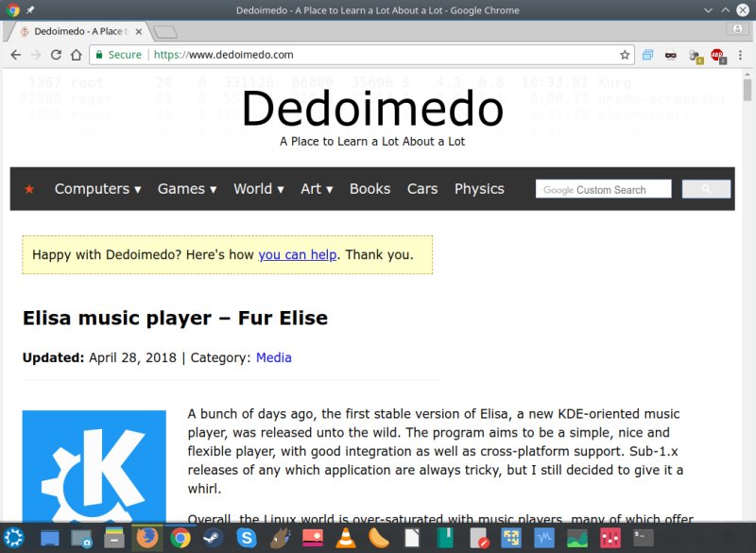The height and width of the screenshot is (553, 756).
Task: Click the Dedoimedo site title
Action: [372, 109]
